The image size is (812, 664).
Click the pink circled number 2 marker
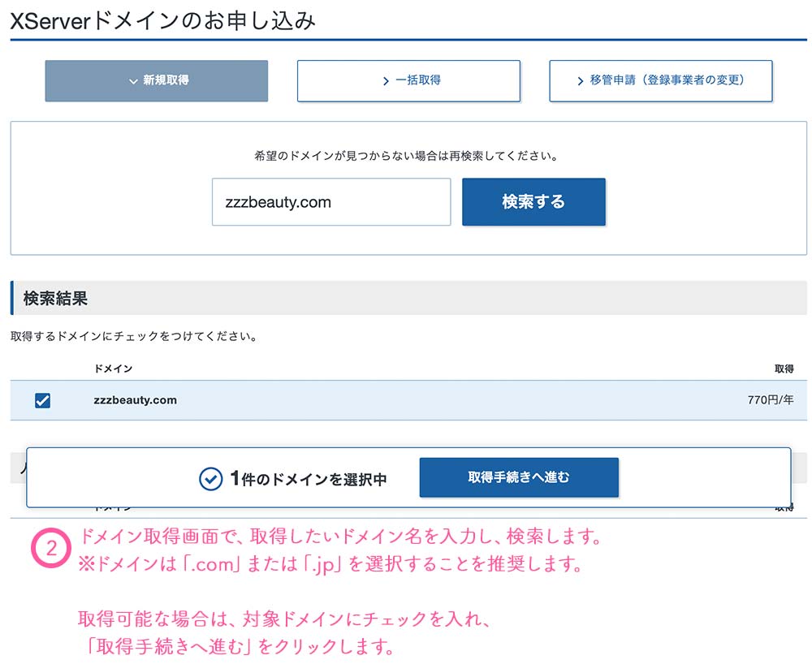pyautogui.click(x=51, y=549)
